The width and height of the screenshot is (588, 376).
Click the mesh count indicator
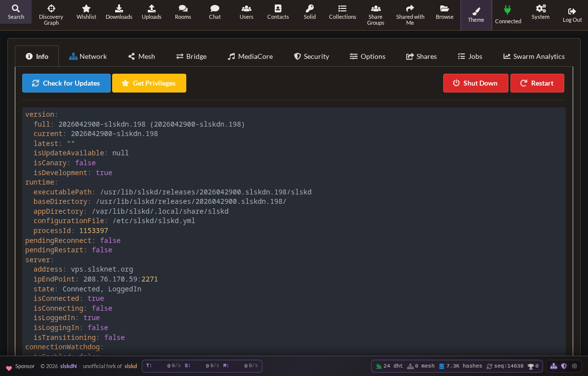tap(421, 366)
